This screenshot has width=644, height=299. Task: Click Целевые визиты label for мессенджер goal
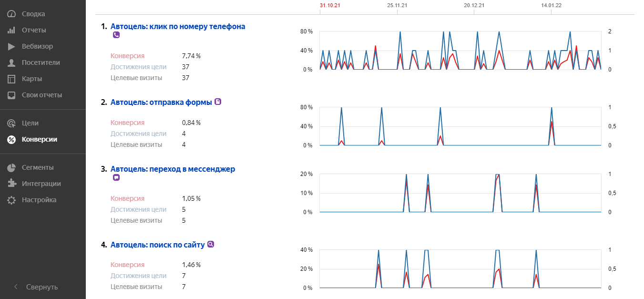tap(136, 220)
